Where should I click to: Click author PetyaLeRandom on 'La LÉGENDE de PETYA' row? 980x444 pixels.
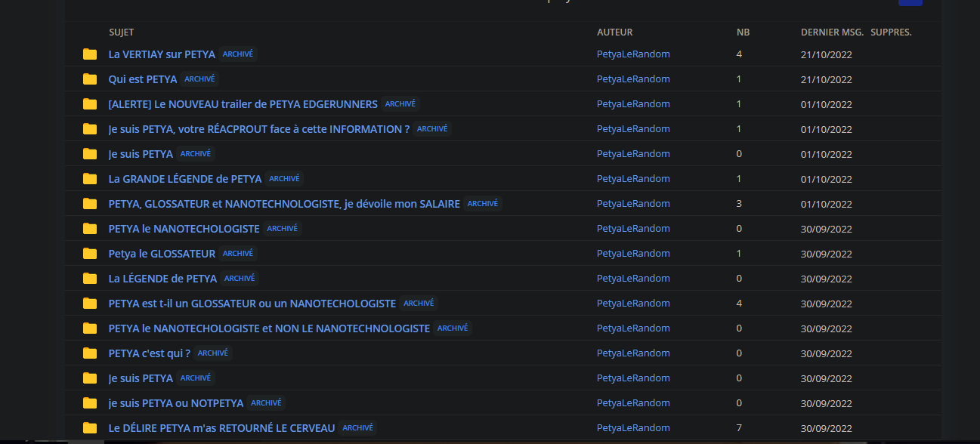point(633,279)
